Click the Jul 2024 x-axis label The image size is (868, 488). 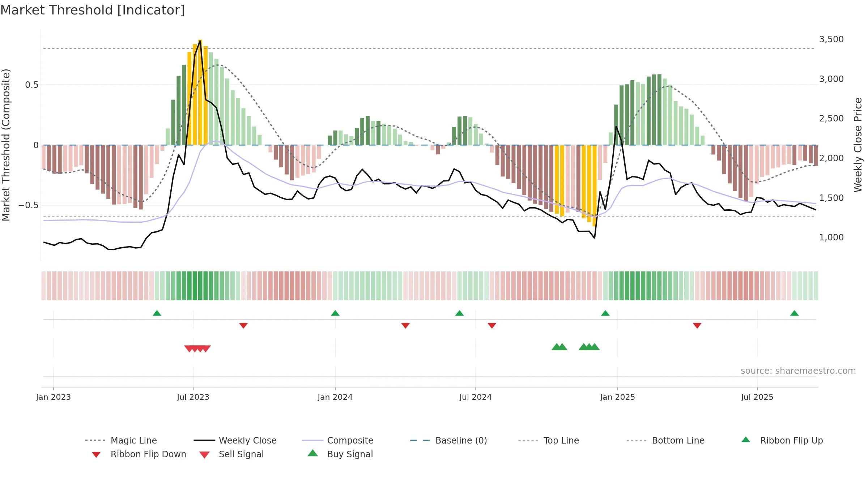pyautogui.click(x=476, y=397)
